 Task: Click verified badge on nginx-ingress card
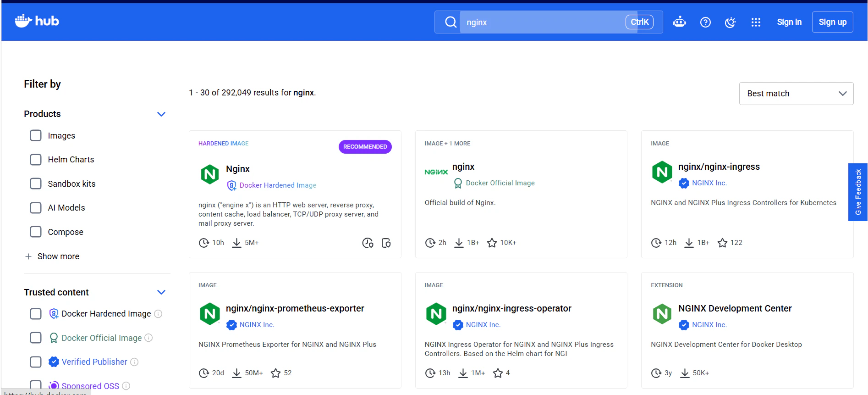tap(684, 183)
